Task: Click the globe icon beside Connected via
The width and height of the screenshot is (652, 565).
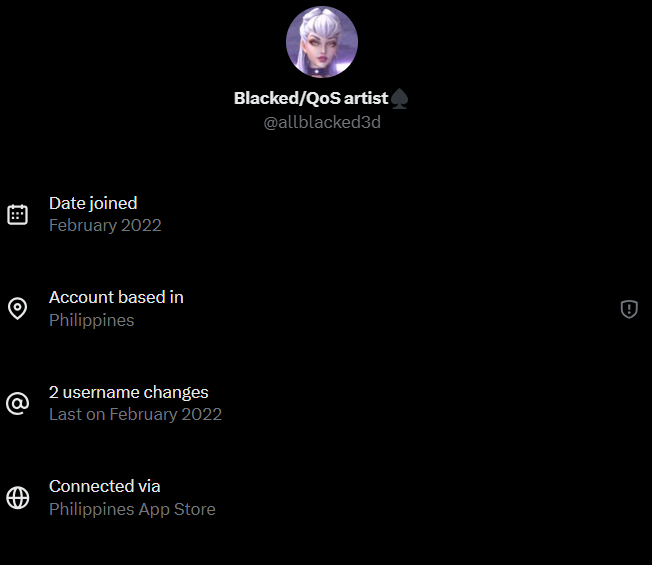Action: pyautogui.click(x=17, y=498)
